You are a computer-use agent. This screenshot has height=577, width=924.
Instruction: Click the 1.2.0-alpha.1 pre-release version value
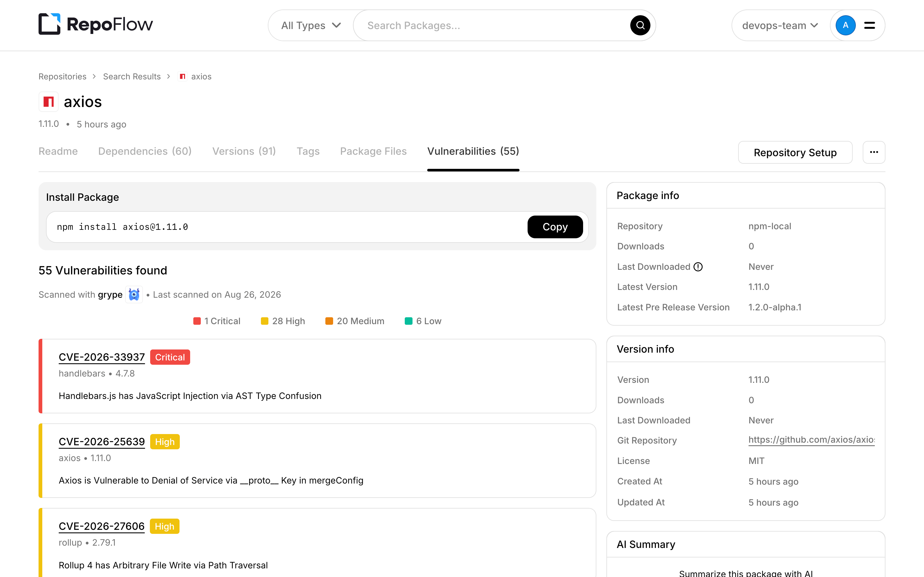(x=775, y=307)
